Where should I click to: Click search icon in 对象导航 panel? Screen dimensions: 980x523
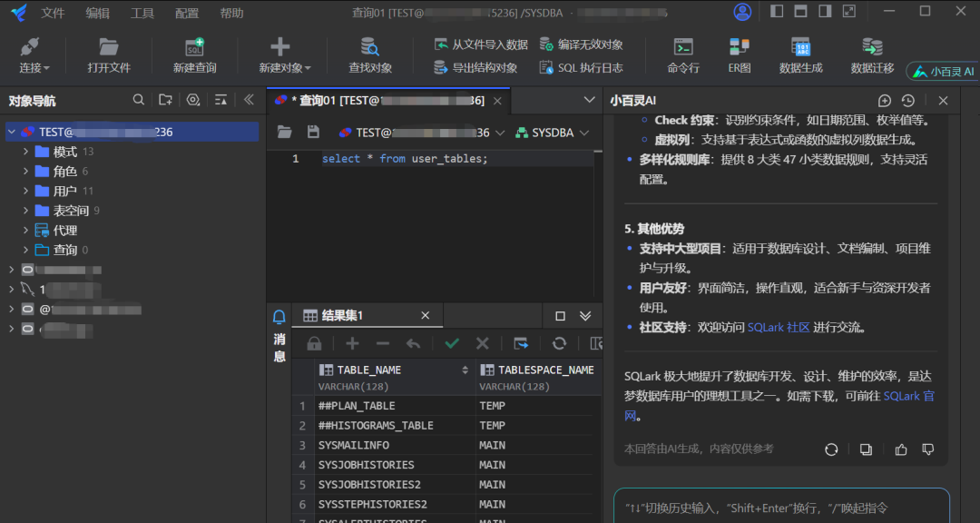coord(139,100)
